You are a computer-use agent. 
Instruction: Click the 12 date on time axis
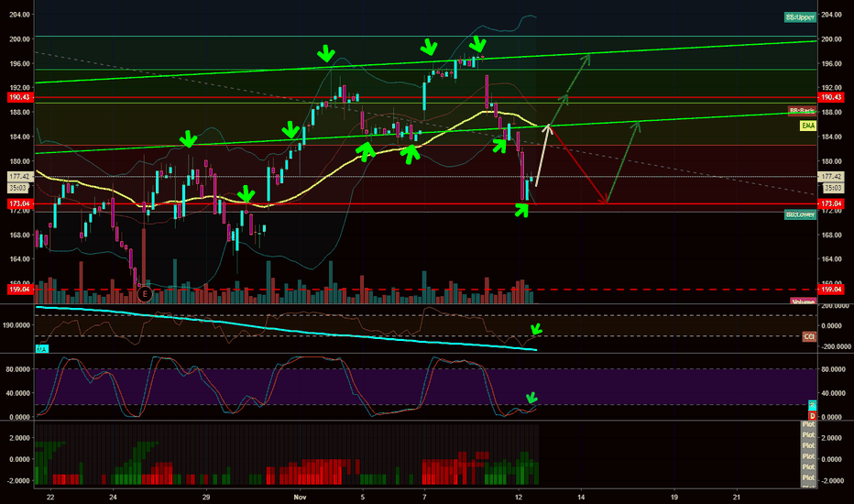click(519, 497)
